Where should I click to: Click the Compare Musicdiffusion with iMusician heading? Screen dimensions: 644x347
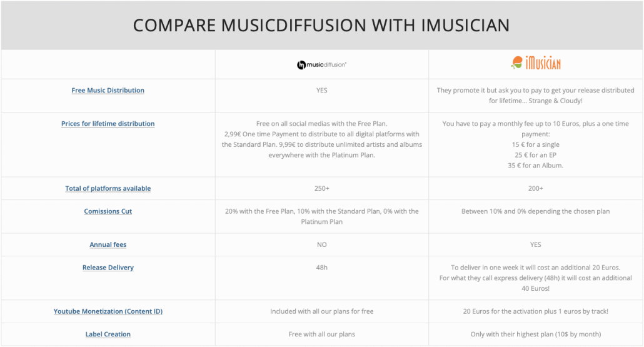tap(321, 26)
